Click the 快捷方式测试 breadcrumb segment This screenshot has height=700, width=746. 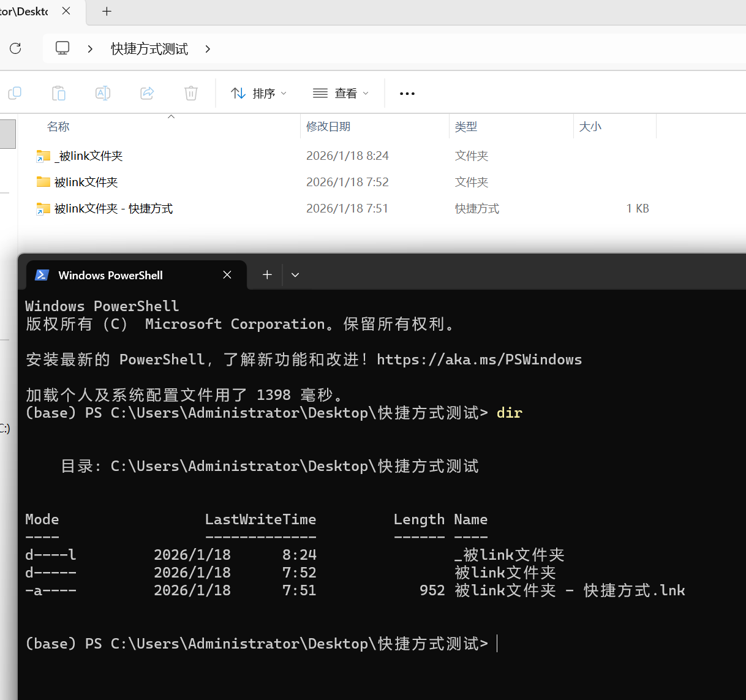149,49
